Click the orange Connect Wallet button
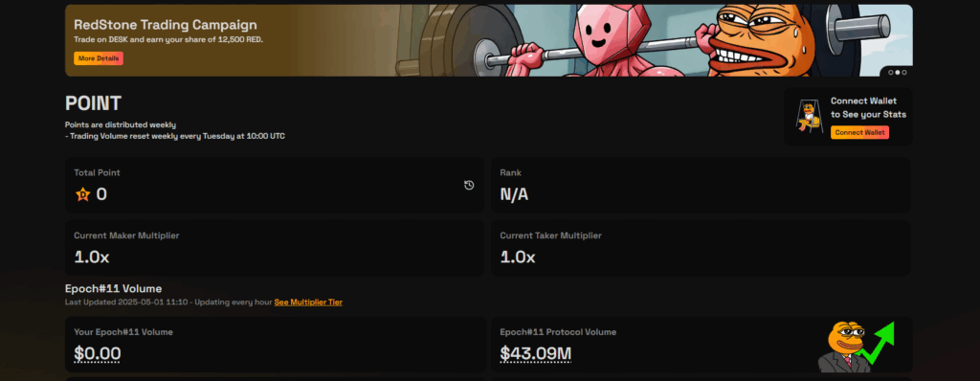The width and height of the screenshot is (980, 381). [x=859, y=133]
